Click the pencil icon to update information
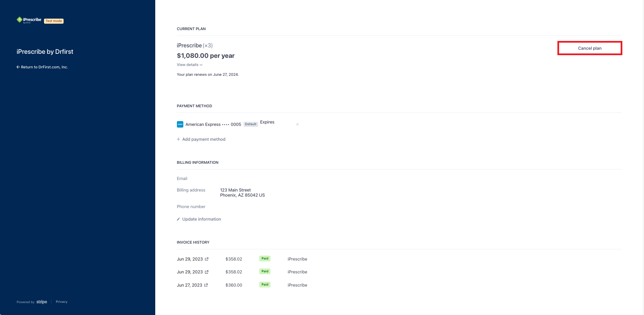Screen dimensions: 644x315 [178, 219]
